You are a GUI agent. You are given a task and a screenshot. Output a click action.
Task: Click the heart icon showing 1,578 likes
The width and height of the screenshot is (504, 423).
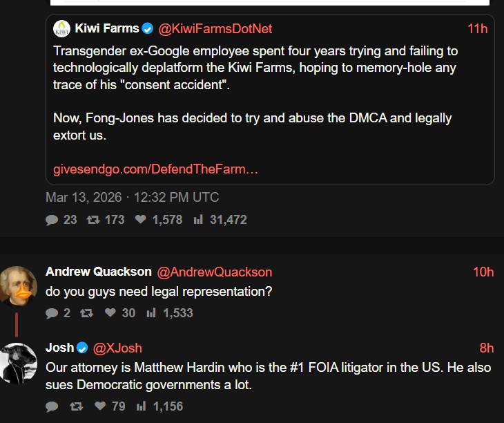click(141, 220)
